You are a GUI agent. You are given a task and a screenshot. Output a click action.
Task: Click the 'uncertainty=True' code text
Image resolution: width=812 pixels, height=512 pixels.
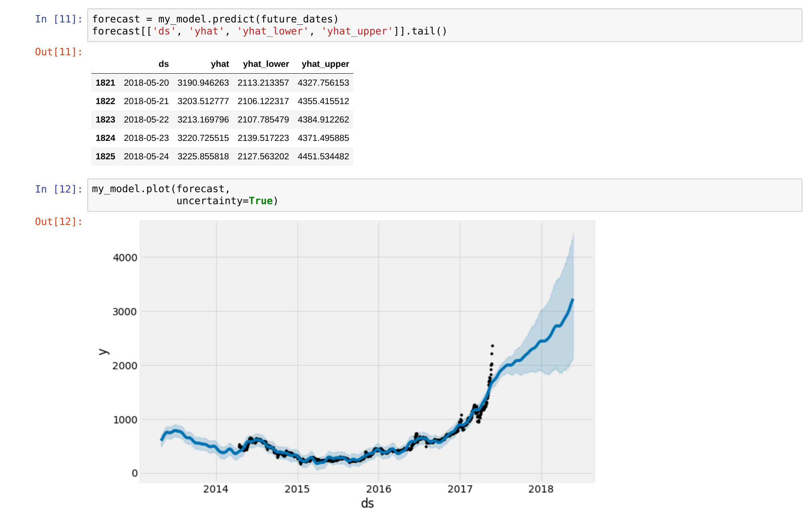227,201
